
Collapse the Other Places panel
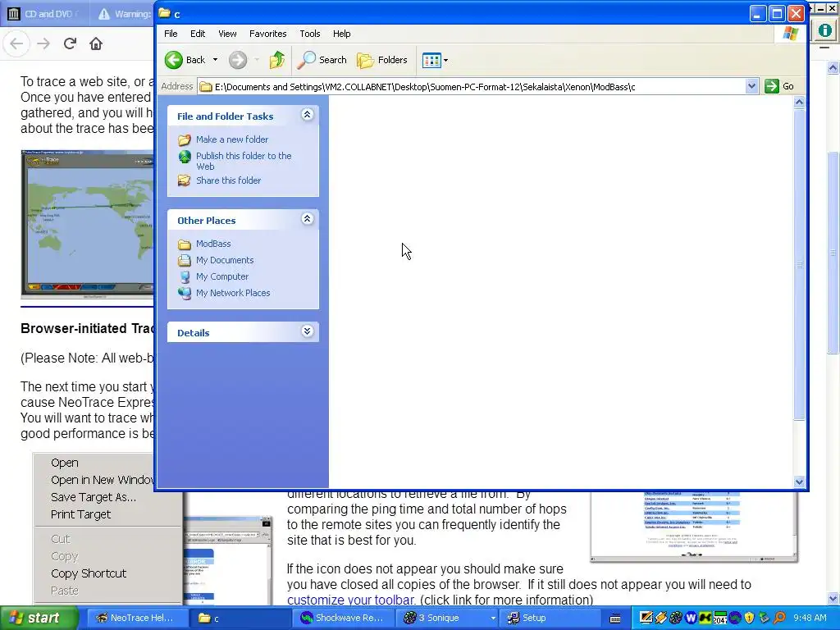click(307, 219)
